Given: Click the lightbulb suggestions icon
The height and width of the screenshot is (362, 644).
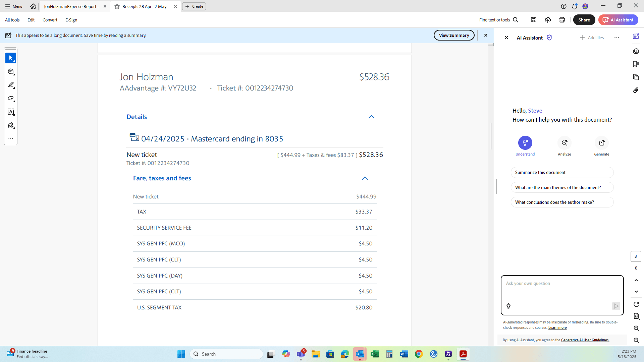Looking at the screenshot, I should point(508,306).
